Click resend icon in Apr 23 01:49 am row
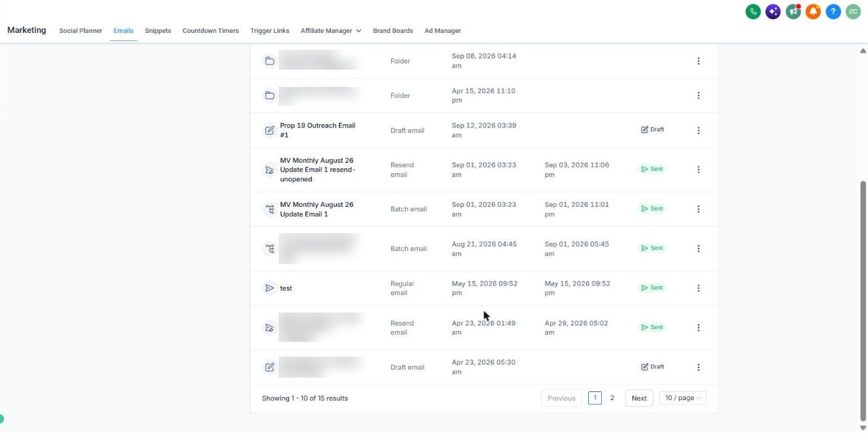Viewport: 868px width, 433px height. [x=269, y=328]
